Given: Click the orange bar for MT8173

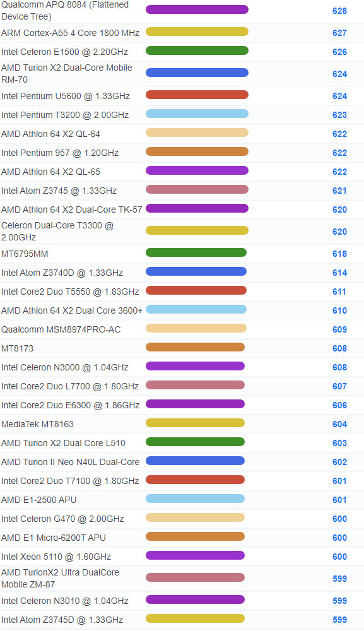Looking at the screenshot, I should coord(195,347).
